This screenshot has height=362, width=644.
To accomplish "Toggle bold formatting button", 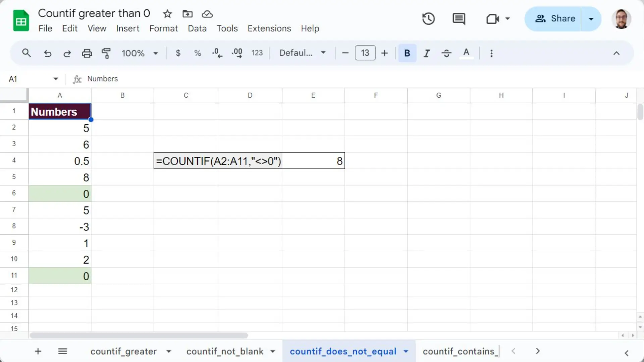I will 407,53.
